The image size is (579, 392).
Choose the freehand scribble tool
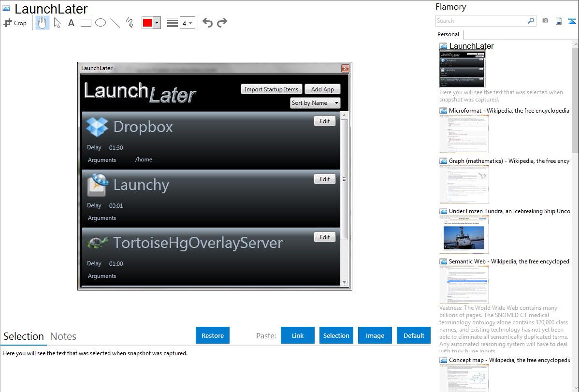click(x=130, y=23)
